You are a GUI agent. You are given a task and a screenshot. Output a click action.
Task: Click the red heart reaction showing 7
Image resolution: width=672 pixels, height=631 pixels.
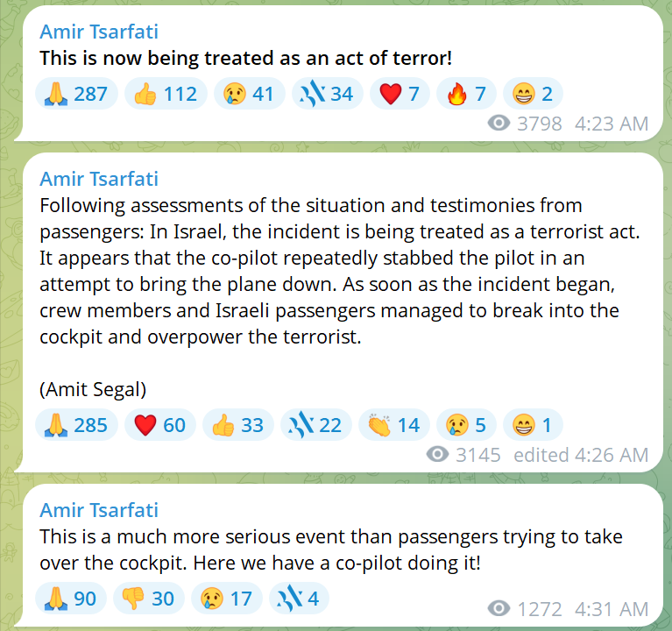point(400,94)
